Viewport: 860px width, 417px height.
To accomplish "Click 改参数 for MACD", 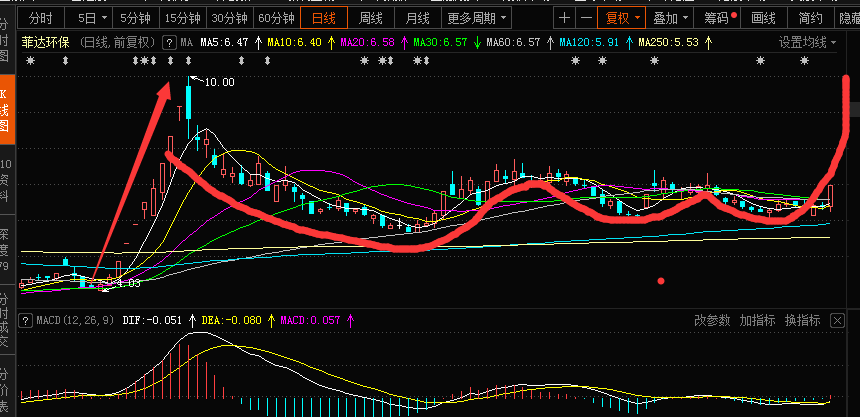I will point(712,320).
